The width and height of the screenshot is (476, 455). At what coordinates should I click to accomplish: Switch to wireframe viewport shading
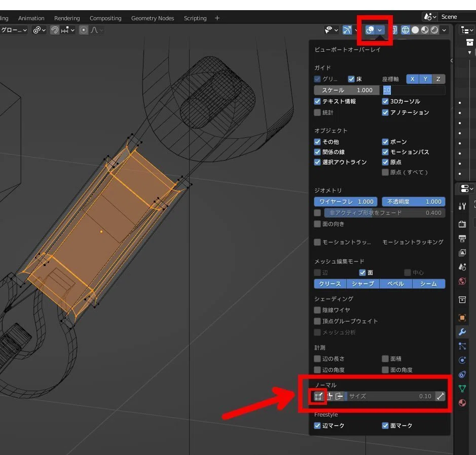click(x=405, y=30)
